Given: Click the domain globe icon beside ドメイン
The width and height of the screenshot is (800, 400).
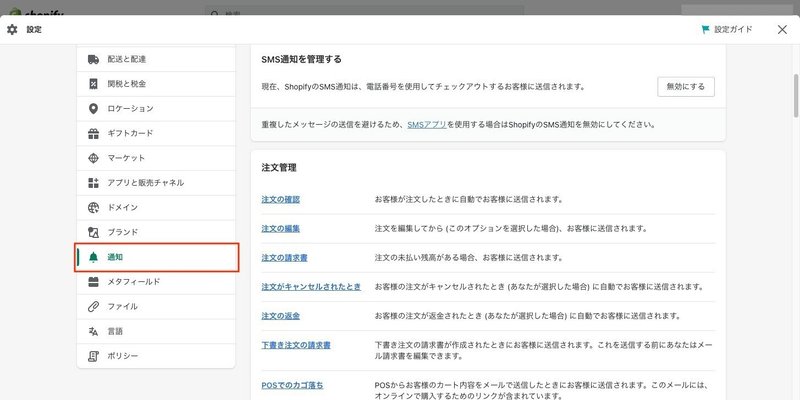Looking at the screenshot, I should pos(93,208).
